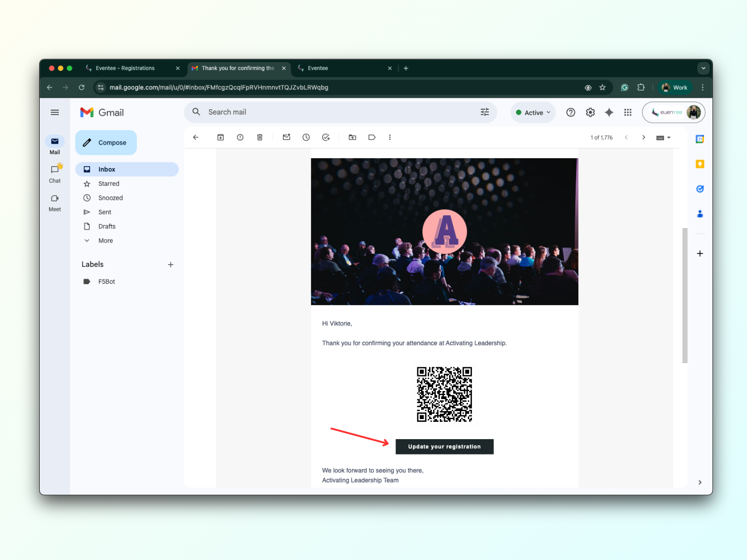The width and height of the screenshot is (747, 560).
Task: Snooze this email with clock icon
Action: tap(306, 137)
